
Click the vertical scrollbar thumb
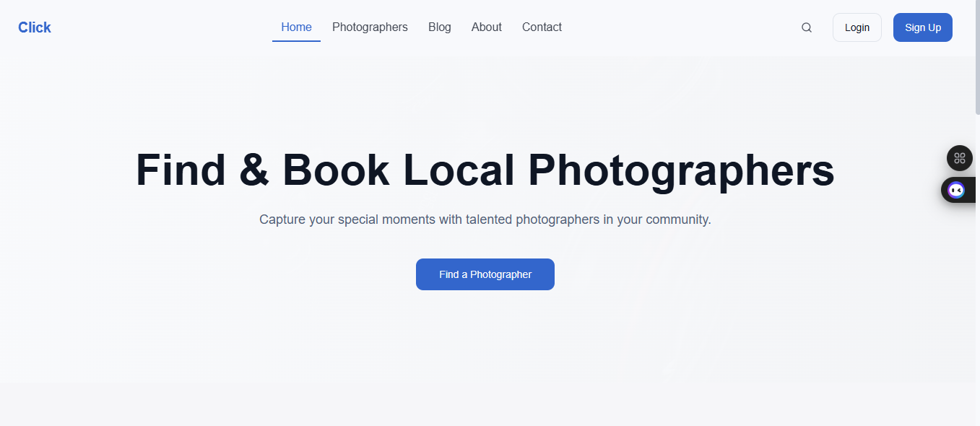pyautogui.click(x=977, y=58)
